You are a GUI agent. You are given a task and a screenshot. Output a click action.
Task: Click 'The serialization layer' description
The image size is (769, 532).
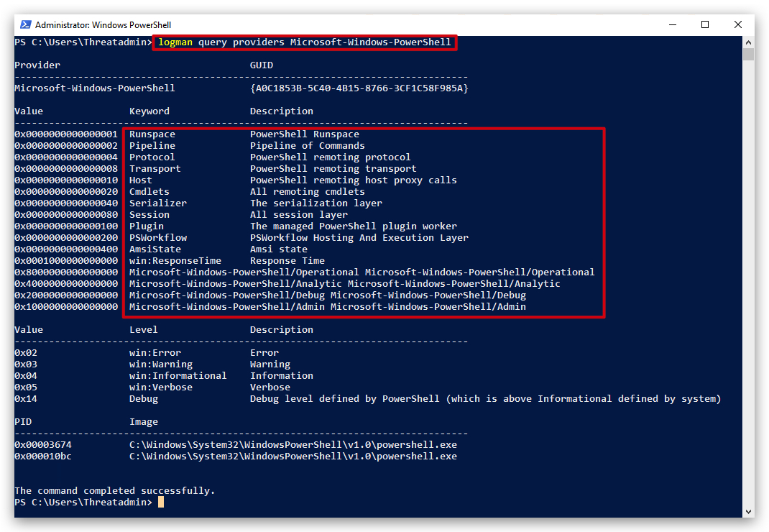(316, 203)
